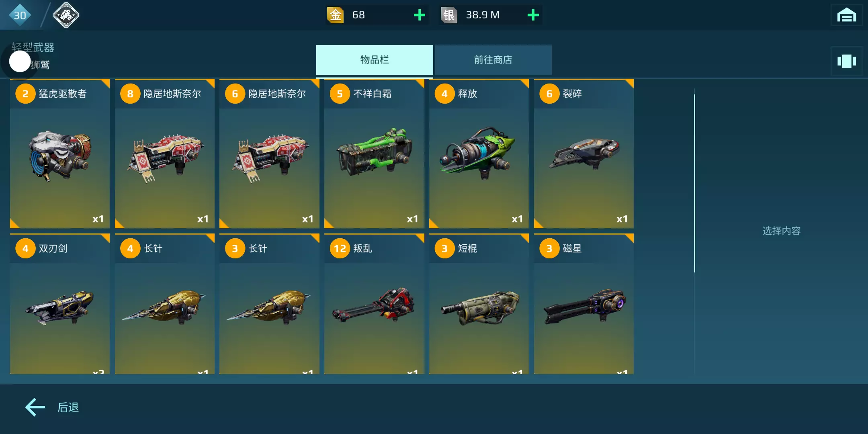
Task: Select the level 8 隐居地斯奈尔 weapon
Action: pos(165,154)
